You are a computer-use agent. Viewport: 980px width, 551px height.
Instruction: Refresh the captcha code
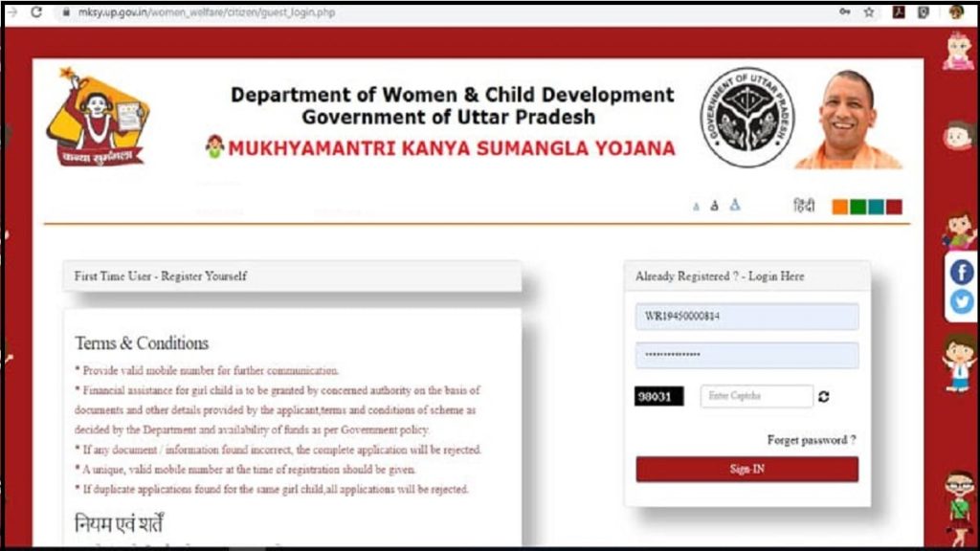pyautogui.click(x=824, y=397)
